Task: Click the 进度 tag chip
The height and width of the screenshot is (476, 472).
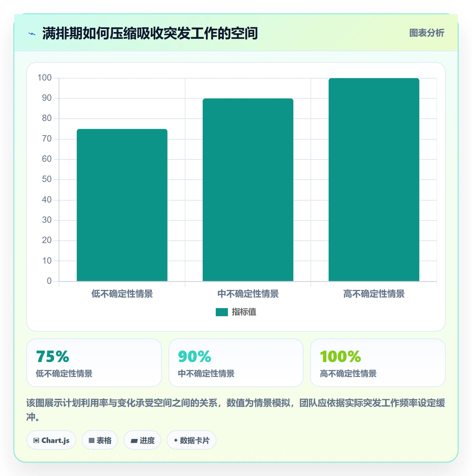Action: 142,440
